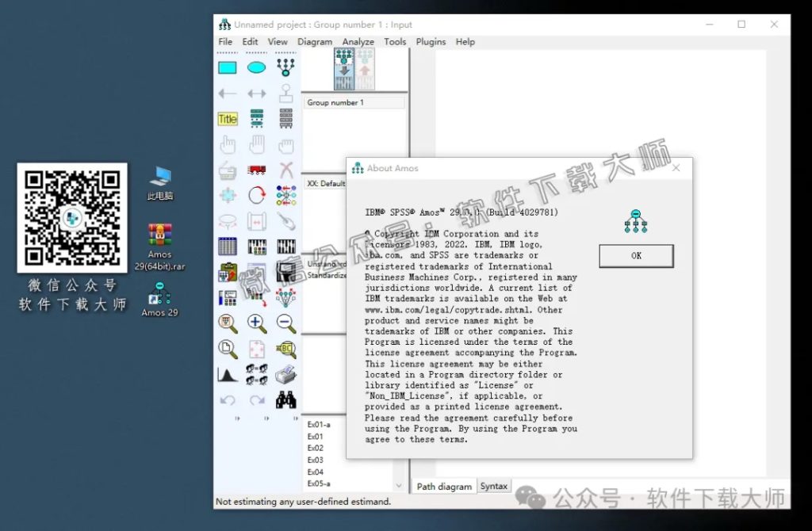Select the Rotate indicators tool
This screenshot has height=531, width=812.
coord(255,194)
